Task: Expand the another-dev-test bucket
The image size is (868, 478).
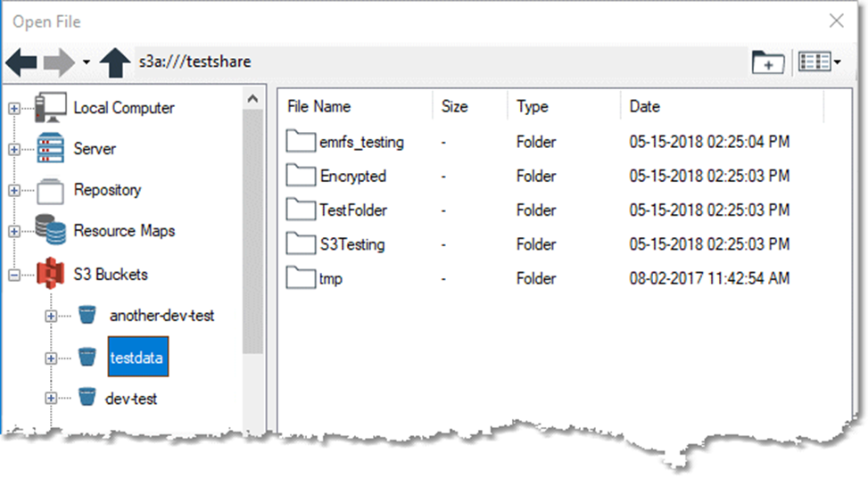Action: (x=51, y=316)
